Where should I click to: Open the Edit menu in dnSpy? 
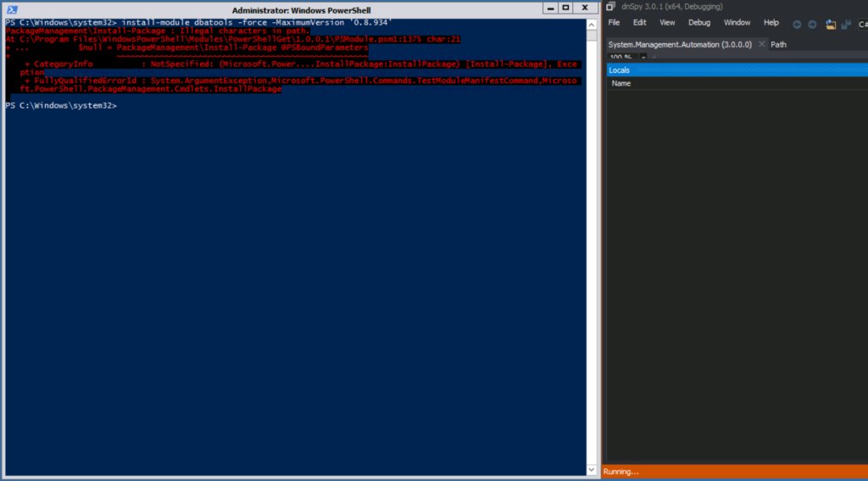(639, 23)
